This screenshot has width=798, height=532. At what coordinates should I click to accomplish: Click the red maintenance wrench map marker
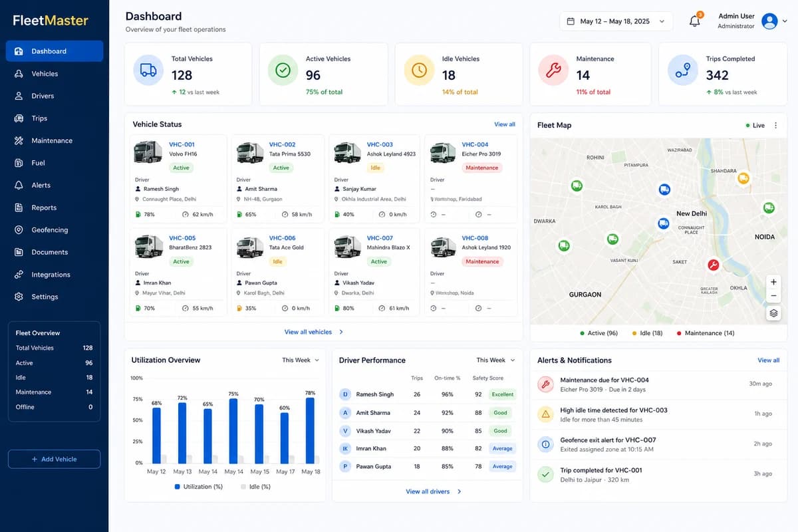(714, 265)
